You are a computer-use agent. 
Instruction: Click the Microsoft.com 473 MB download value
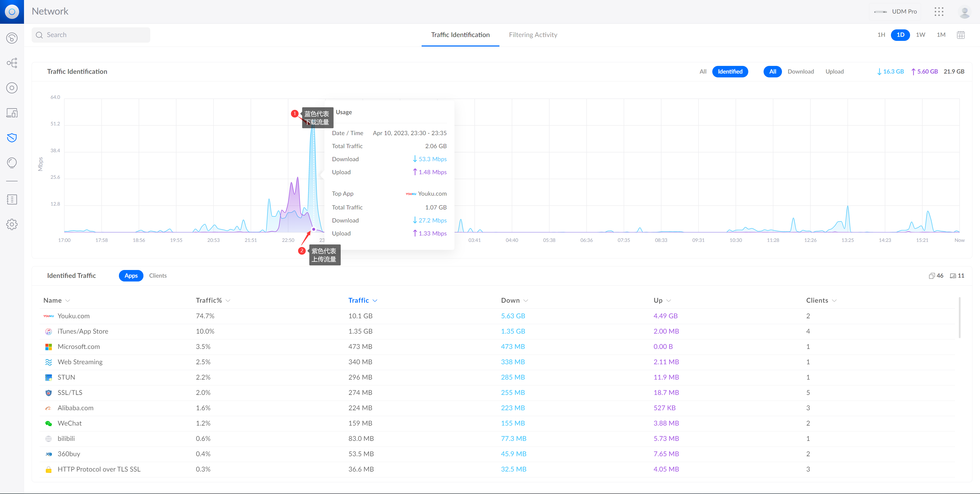click(512, 347)
